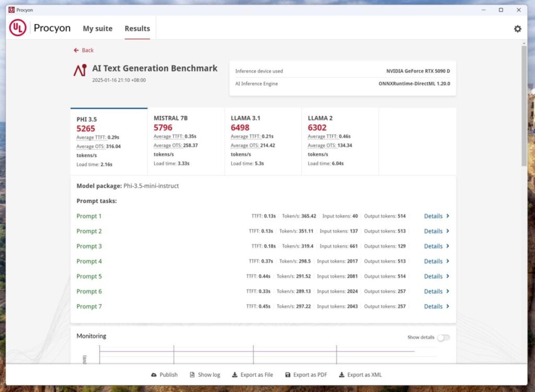
Task: Click the Phi-3.5-mini-instruct model package text
Action: coord(151,186)
